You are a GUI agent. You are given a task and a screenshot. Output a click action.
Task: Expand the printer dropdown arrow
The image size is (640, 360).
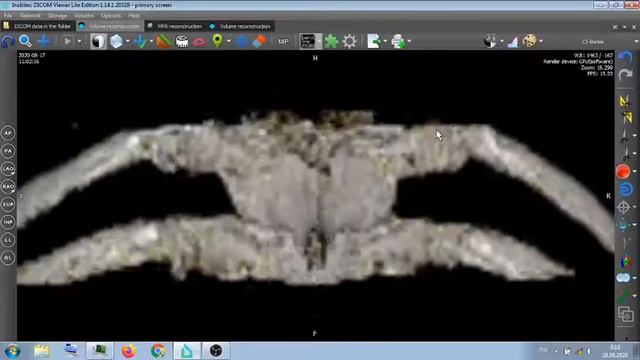[409, 41]
